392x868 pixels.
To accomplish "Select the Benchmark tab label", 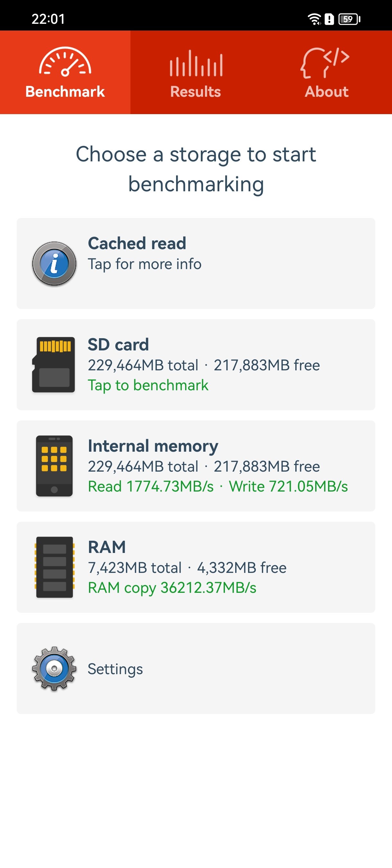I will coord(65,92).
